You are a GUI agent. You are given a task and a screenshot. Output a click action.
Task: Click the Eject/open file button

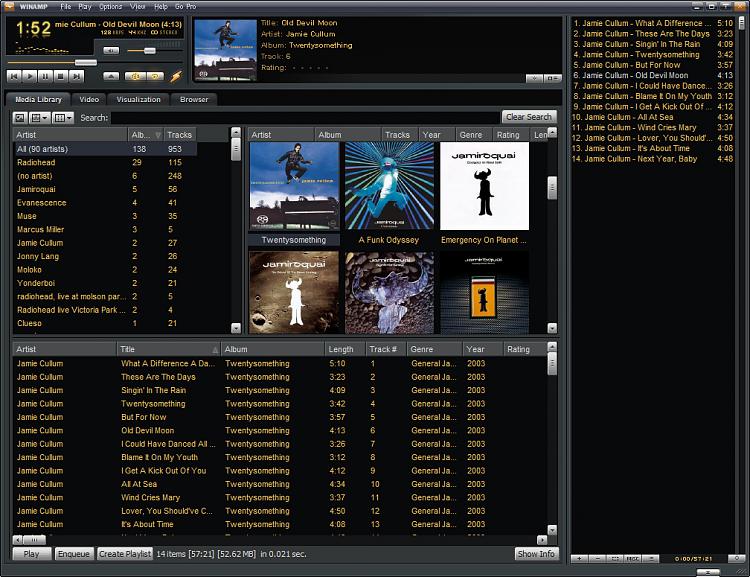click(111, 76)
